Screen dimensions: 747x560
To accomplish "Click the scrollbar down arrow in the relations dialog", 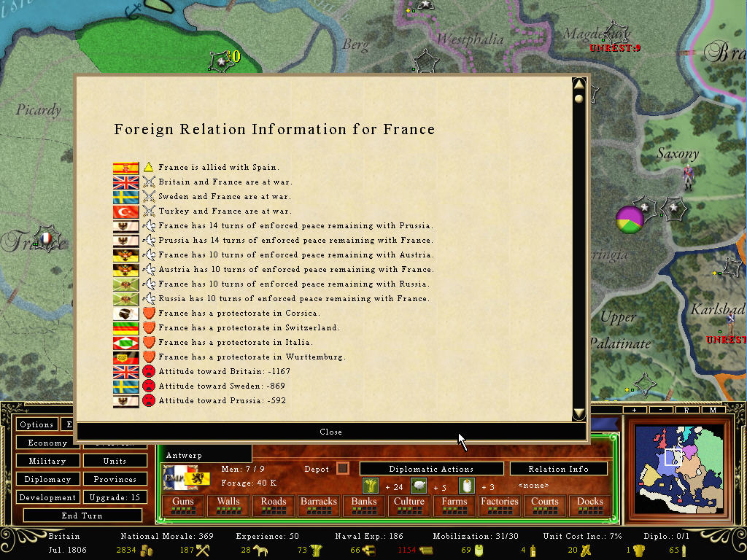I will [x=578, y=413].
